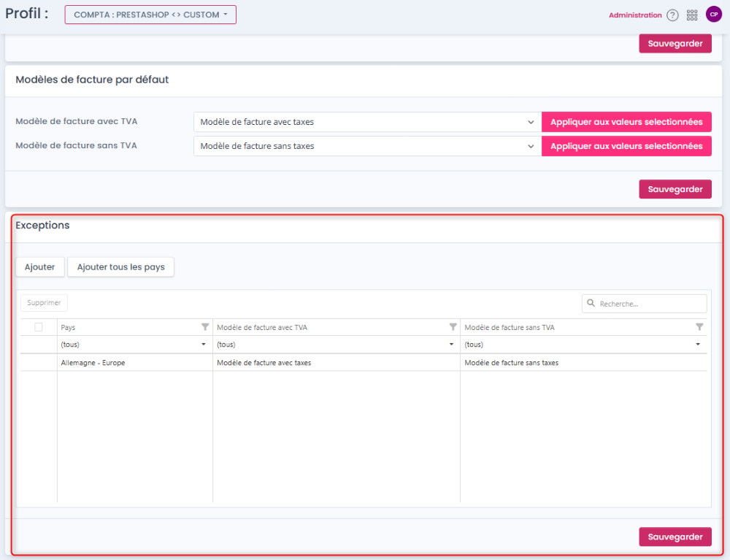This screenshot has height=560, width=730.
Task: Save the Exceptions section with Sauvegarder
Action: (x=675, y=537)
